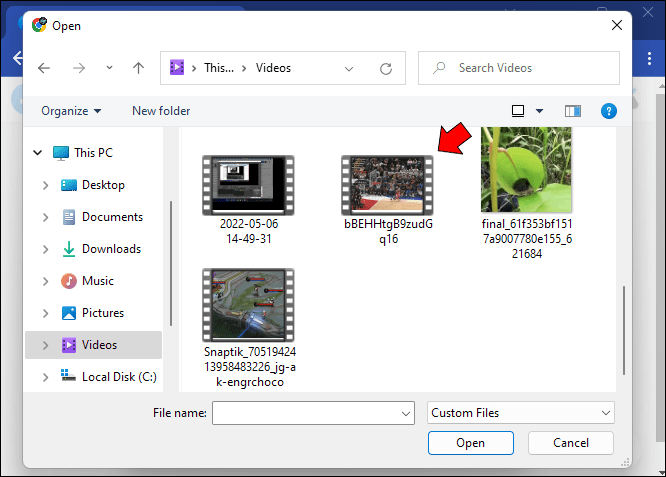Click the Cancel button

click(571, 443)
